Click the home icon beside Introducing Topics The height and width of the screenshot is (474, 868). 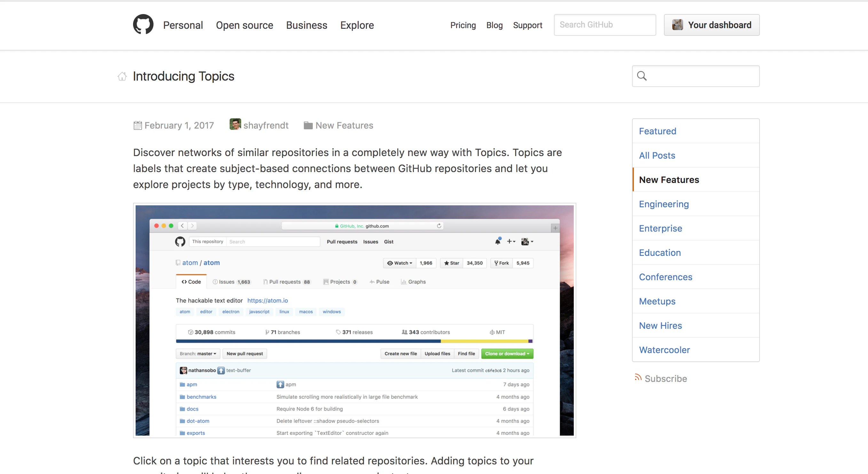tap(122, 76)
